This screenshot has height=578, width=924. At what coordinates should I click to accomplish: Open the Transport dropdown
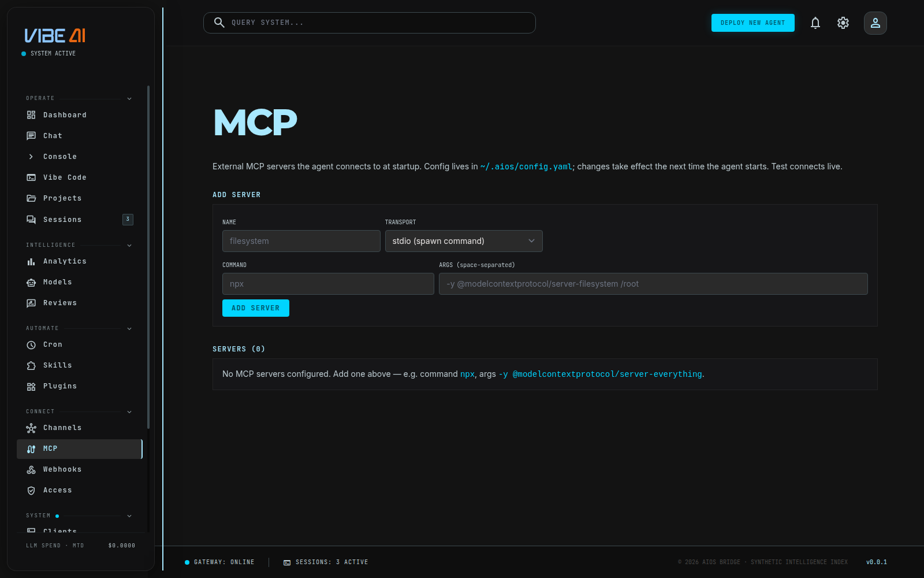pos(464,241)
